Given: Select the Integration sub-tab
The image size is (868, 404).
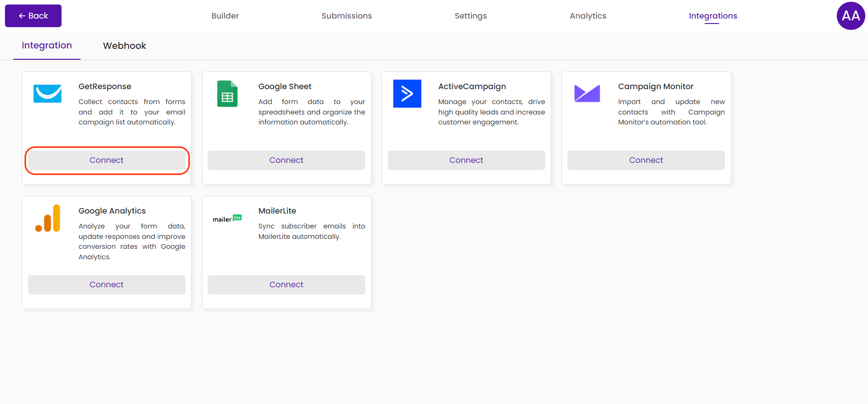Looking at the screenshot, I should [x=47, y=45].
